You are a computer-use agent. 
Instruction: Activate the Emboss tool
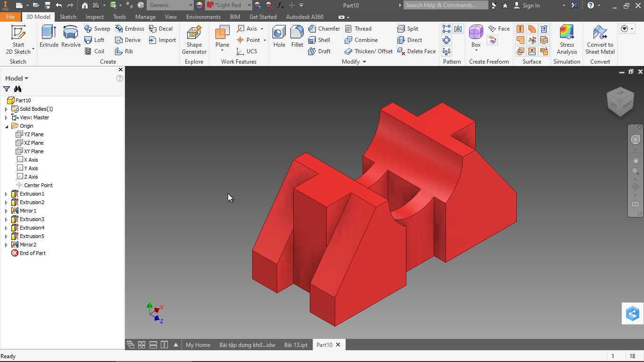[x=130, y=29]
